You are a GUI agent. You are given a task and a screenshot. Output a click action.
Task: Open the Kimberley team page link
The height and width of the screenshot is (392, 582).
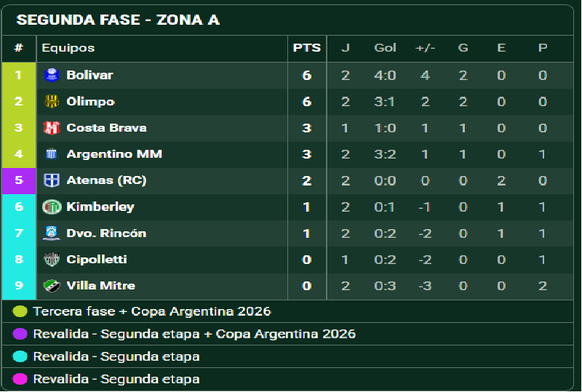click(100, 207)
